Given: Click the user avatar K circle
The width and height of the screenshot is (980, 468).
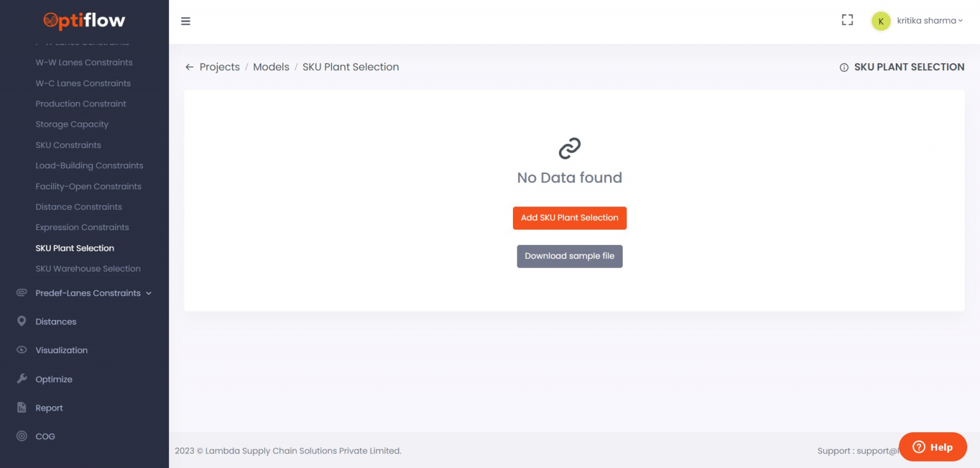Looking at the screenshot, I should [880, 21].
